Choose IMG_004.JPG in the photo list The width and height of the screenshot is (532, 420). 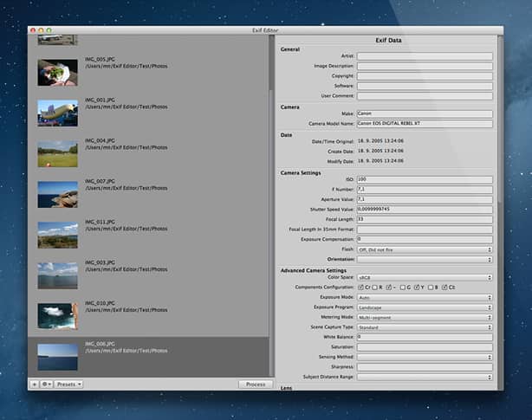(x=57, y=153)
